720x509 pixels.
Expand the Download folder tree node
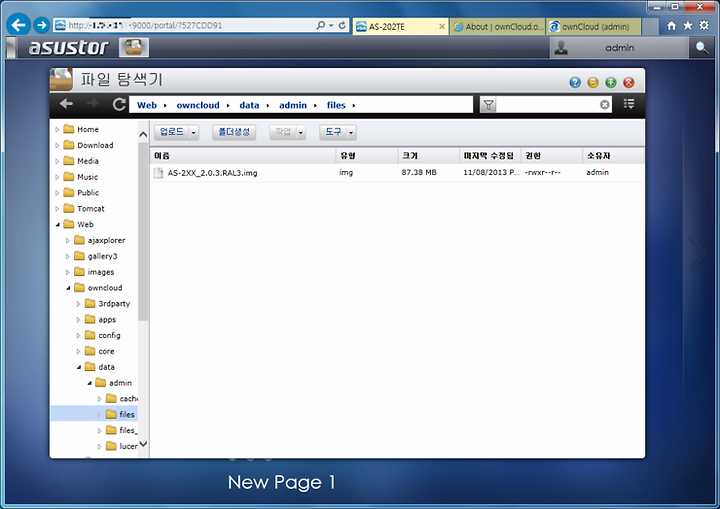(57, 146)
